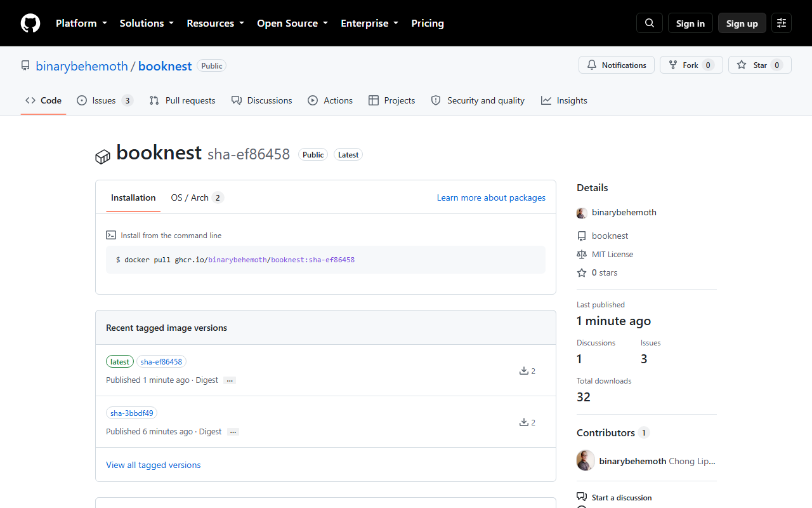The image size is (812, 508).
Task: Open Learn more about packages link
Action: [x=491, y=197]
